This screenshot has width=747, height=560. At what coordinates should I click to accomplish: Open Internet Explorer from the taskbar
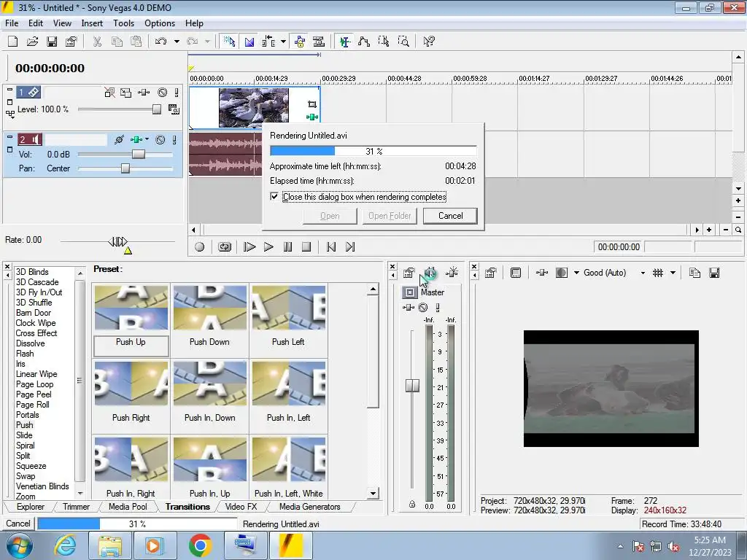pyautogui.click(x=65, y=545)
